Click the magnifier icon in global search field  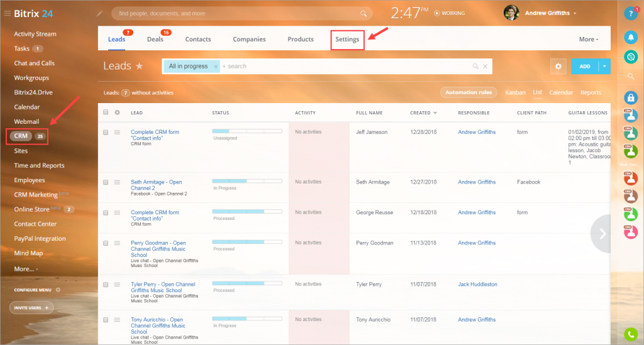(x=364, y=14)
